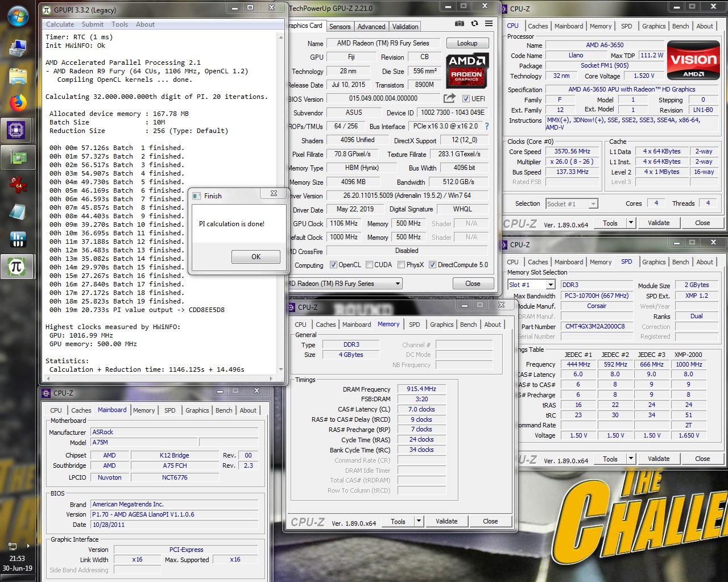This screenshot has width=728, height=582.
Task: Click OK in the Finish dialog
Action: [256, 257]
